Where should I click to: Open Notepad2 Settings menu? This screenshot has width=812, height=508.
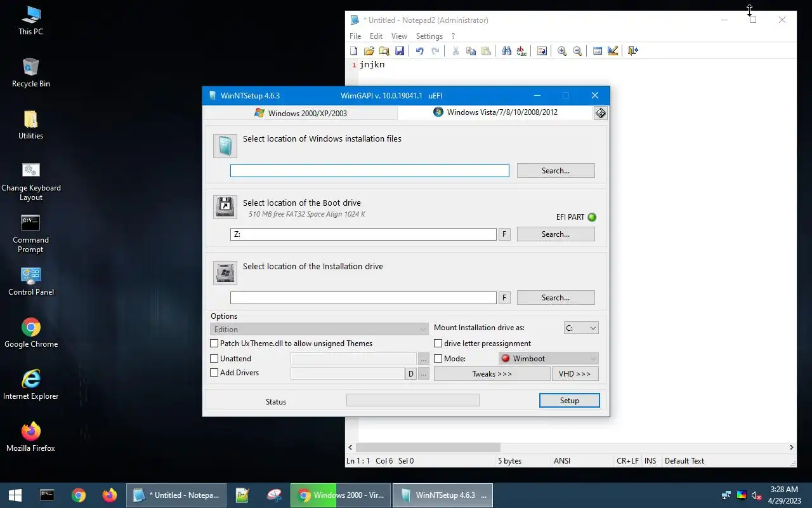[429, 36]
